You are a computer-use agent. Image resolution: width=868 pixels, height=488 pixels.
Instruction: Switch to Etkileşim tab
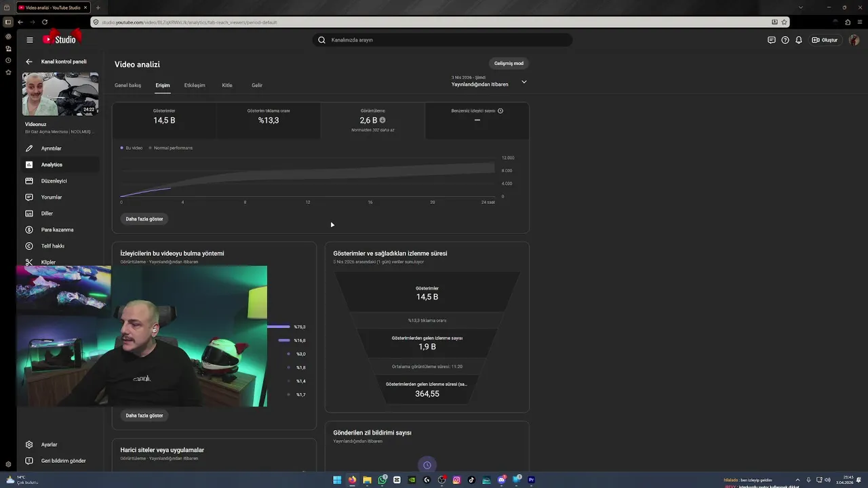click(x=195, y=85)
